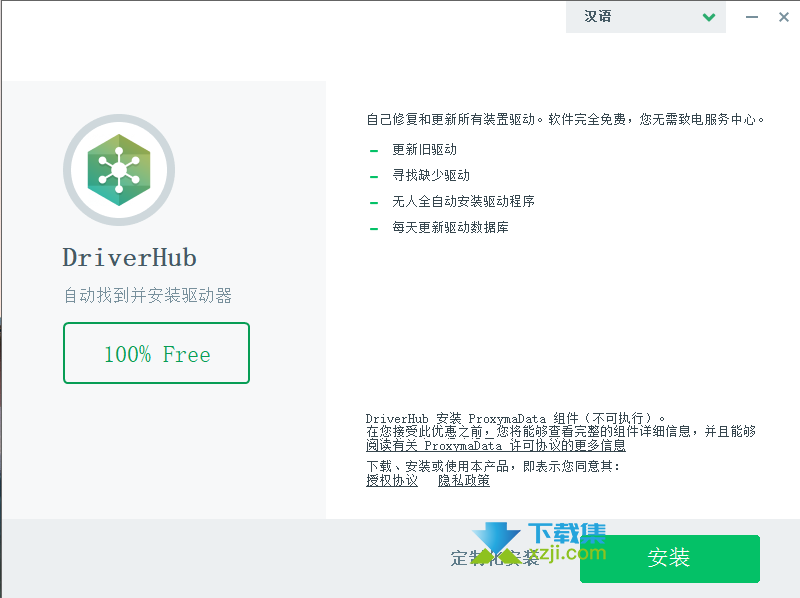Viewport: 800px width, 598px height.
Task: Open the 授权协议 license agreement link
Action: coord(392,481)
